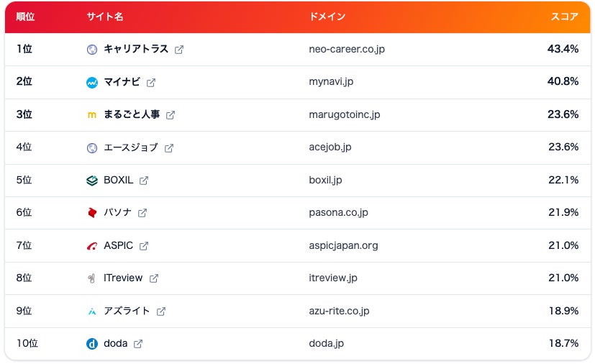The width and height of the screenshot is (595, 364).
Task: Open the キャリアトラス site name link
Action: point(136,49)
